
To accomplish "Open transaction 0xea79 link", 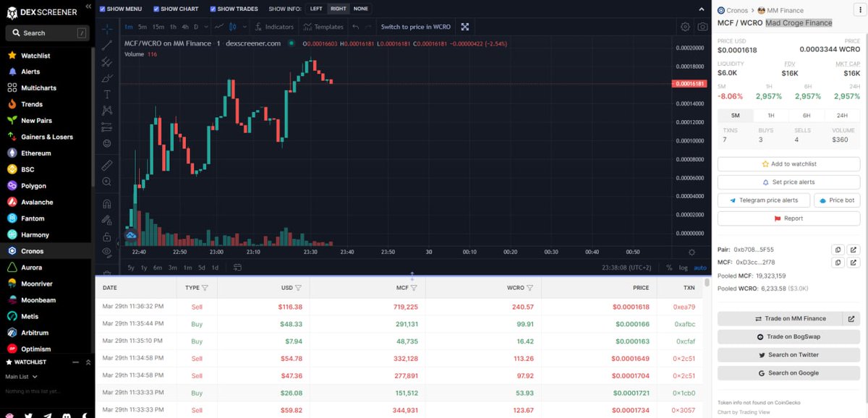I will pos(684,307).
